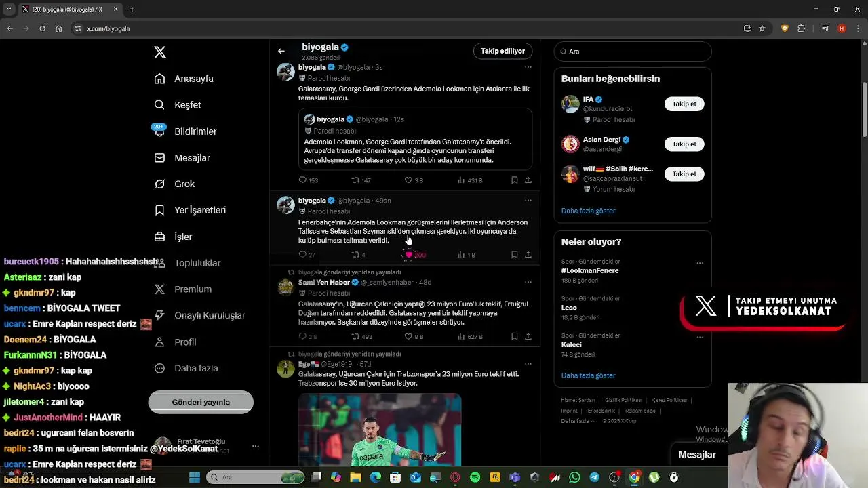
Task: Follow Aslan Dergi with Takip et
Action: click(x=684, y=144)
